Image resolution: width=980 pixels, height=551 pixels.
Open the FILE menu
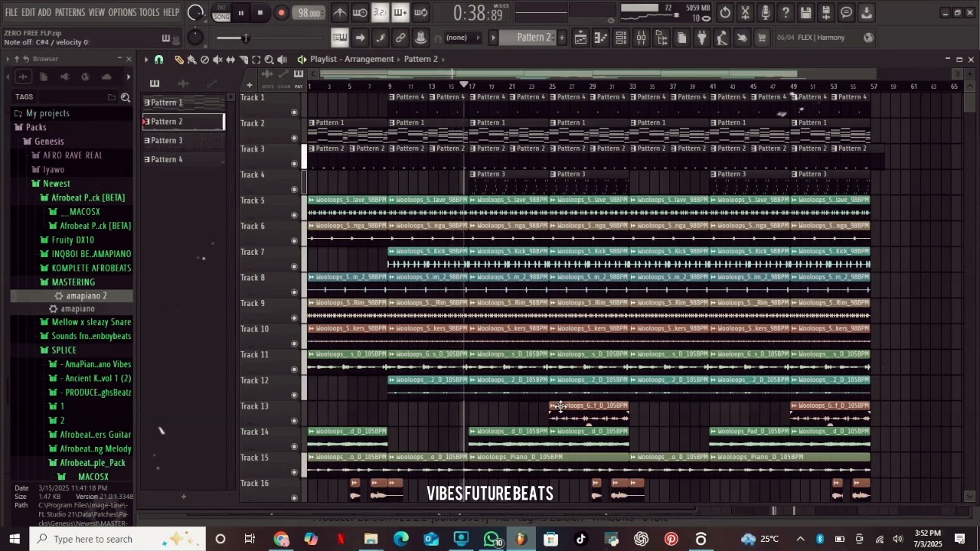pos(11,12)
